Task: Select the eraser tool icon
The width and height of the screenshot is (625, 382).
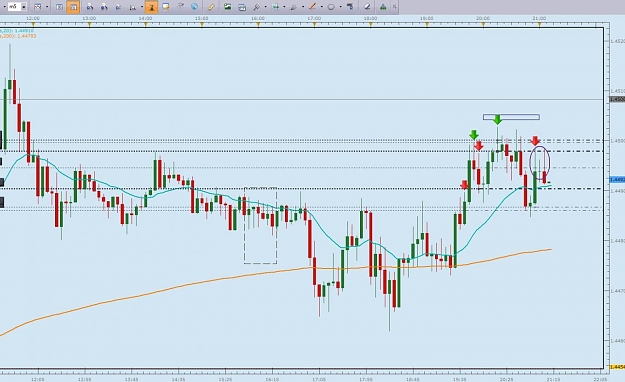Action: tap(367, 7)
